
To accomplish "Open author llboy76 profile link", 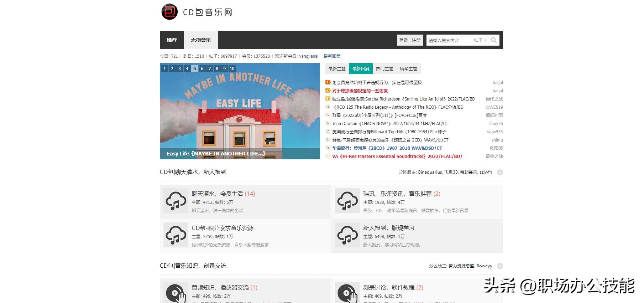I will pyautogui.click(x=496, y=124).
